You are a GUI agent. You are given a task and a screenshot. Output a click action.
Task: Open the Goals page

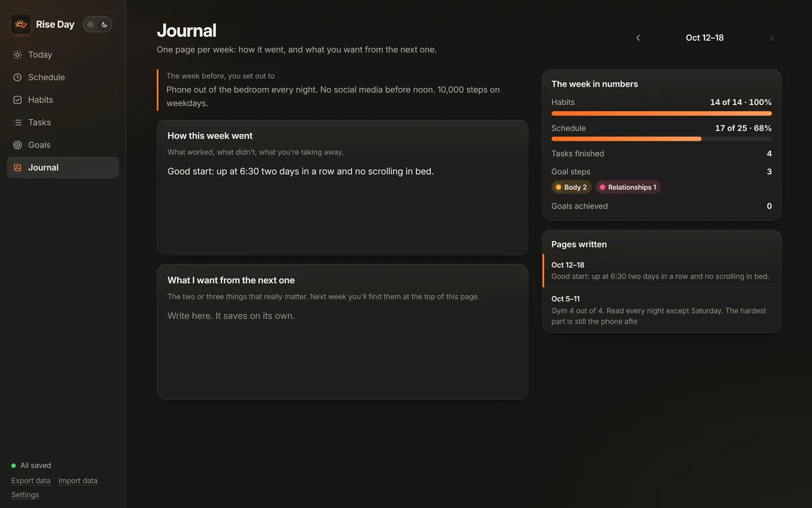point(63,145)
